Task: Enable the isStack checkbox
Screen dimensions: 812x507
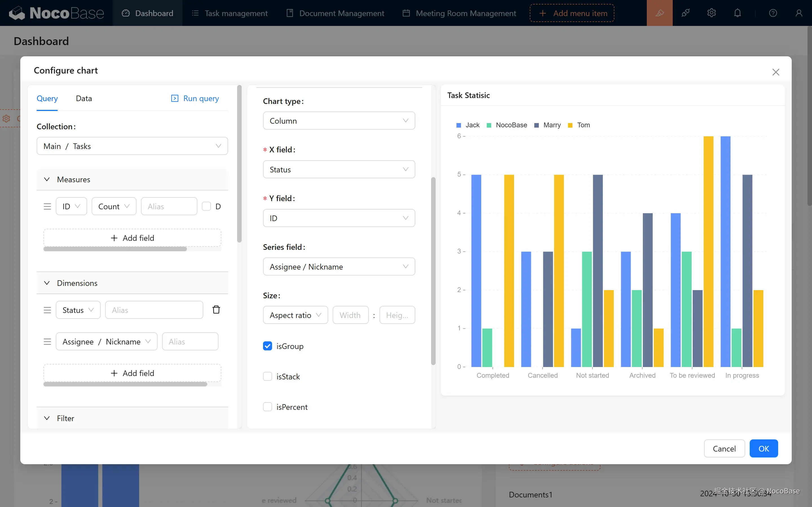Action: coord(267,377)
